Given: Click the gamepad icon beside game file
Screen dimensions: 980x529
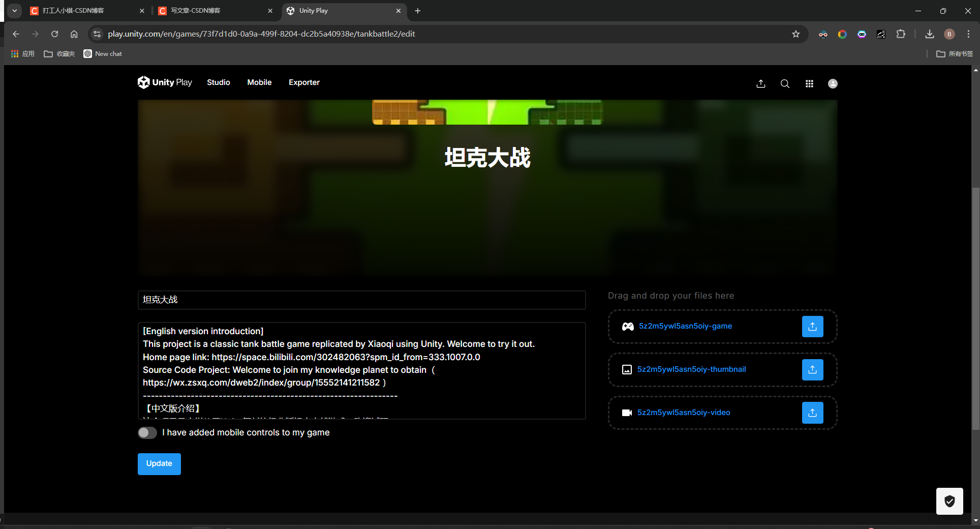Looking at the screenshot, I should [628, 327].
